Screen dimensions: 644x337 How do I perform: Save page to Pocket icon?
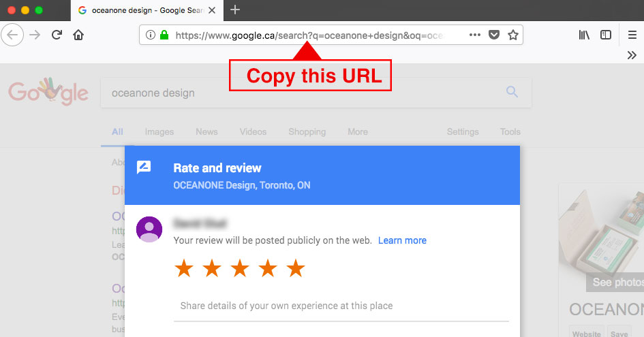494,35
